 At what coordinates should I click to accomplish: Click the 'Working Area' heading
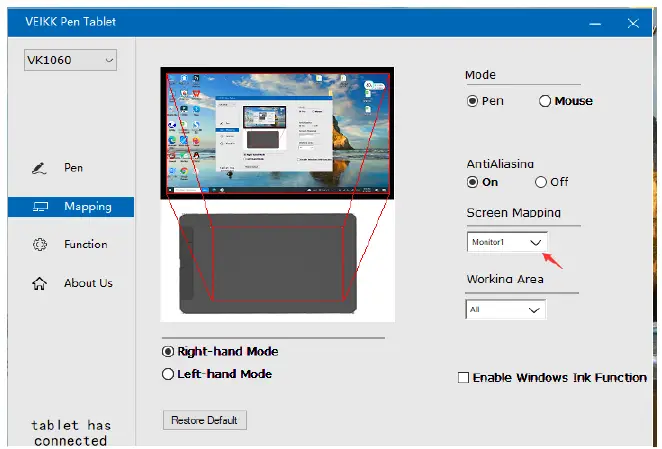[x=505, y=279]
